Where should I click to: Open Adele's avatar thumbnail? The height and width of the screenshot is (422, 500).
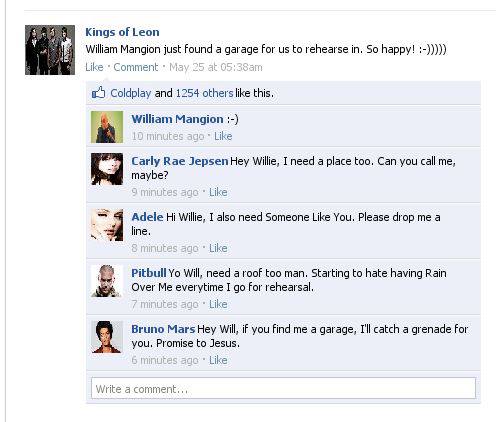pyautogui.click(x=107, y=225)
